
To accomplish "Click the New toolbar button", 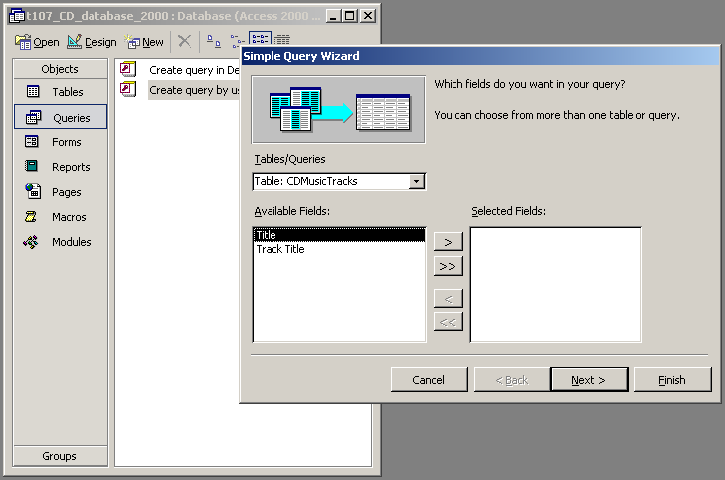I will tap(146, 42).
